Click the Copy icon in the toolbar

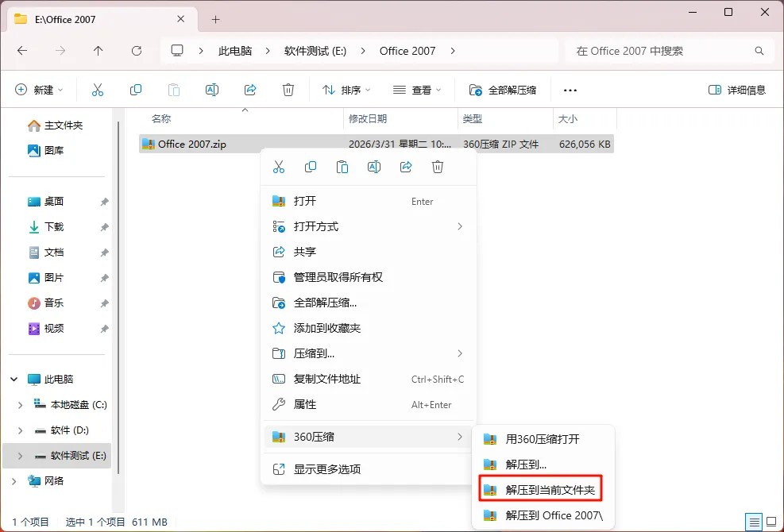click(136, 90)
